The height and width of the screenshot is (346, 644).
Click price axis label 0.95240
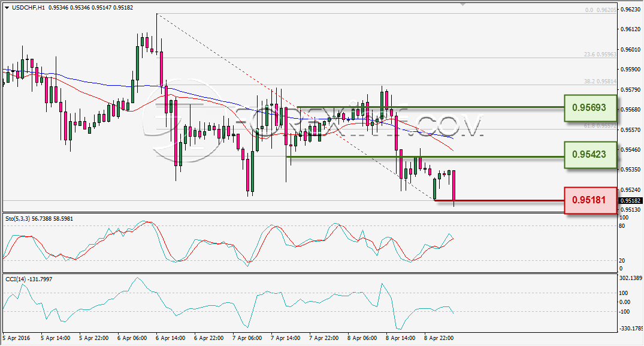[630, 190]
